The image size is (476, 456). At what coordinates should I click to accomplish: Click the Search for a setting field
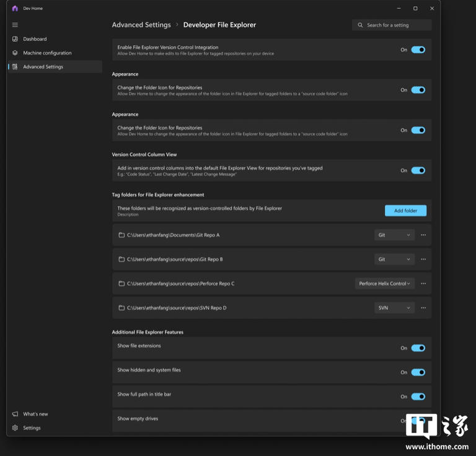397,25
